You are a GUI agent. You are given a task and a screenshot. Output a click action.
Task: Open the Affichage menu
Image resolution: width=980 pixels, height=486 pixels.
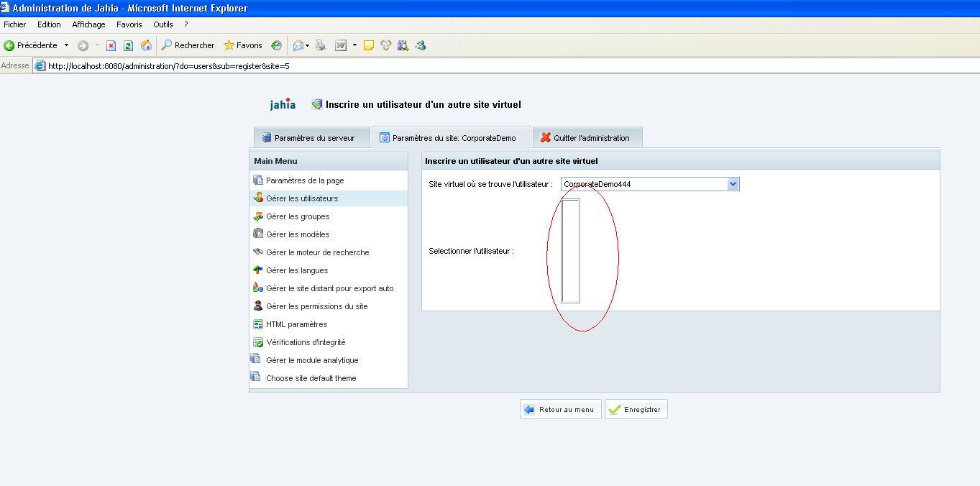[x=88, y=24]
